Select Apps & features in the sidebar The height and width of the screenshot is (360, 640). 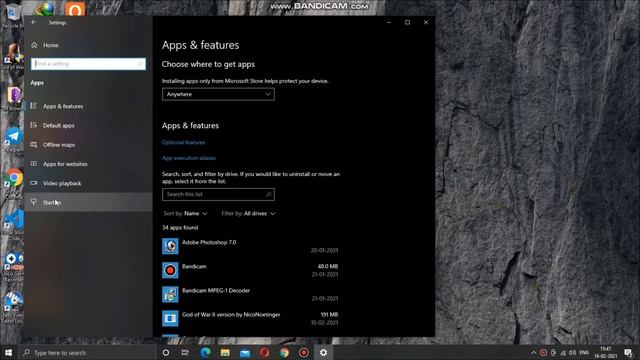(88, 106)
